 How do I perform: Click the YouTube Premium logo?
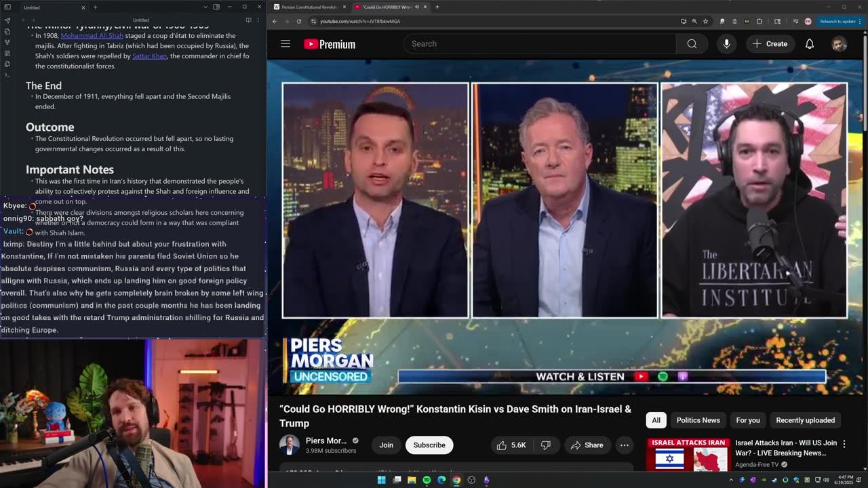tap(330, 44)
